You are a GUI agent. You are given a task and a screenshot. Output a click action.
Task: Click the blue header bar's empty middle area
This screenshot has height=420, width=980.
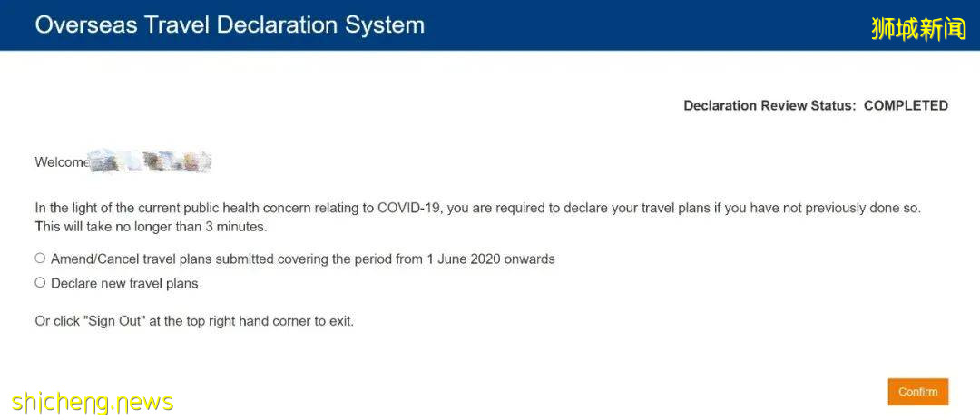point(635,24)
